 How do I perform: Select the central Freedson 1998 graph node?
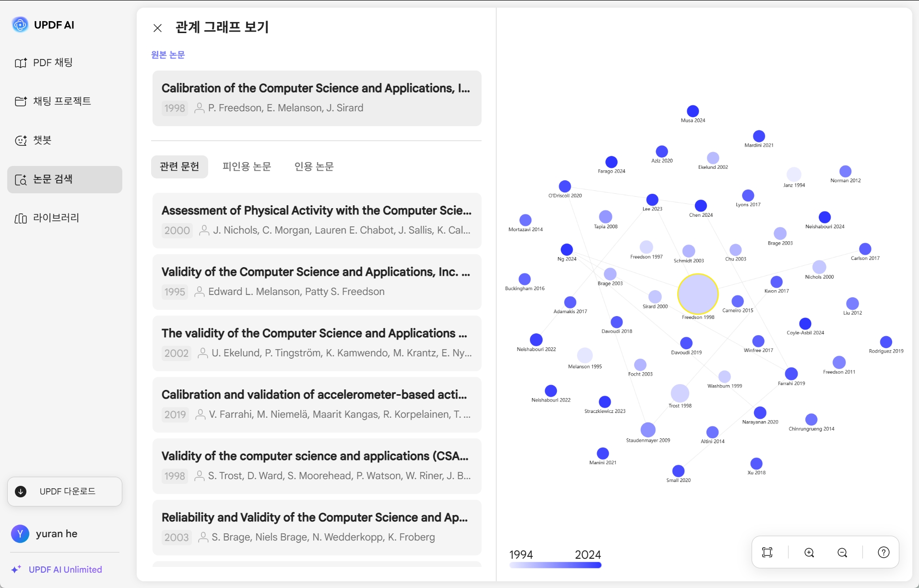(x=698, y=294)
